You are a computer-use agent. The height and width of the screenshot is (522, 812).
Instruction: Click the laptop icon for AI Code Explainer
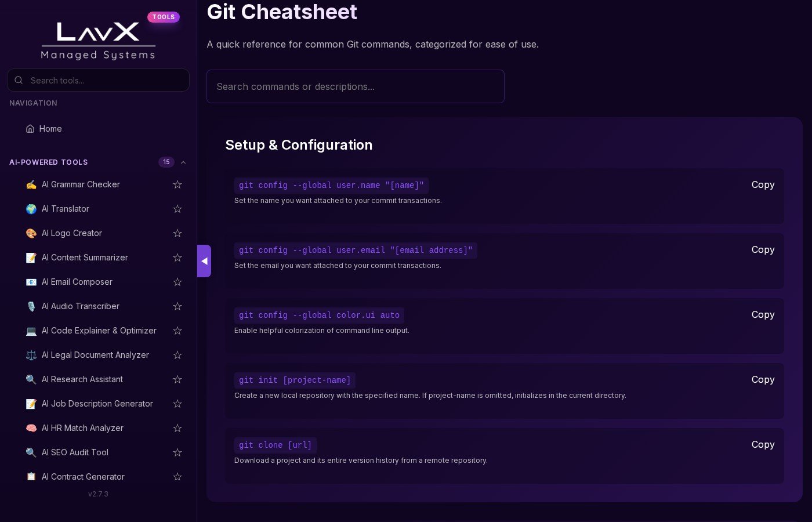(31, 331)
